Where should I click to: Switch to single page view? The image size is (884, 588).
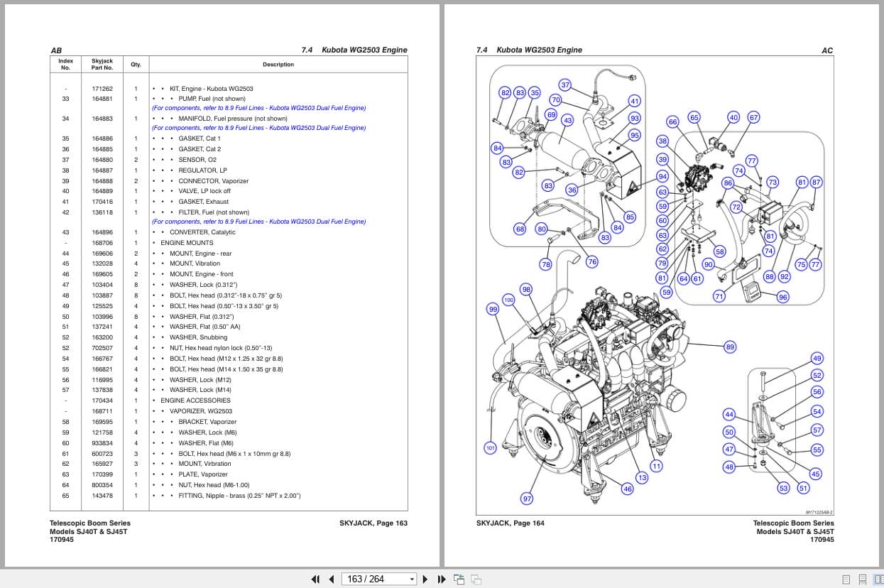click(846, 579)
